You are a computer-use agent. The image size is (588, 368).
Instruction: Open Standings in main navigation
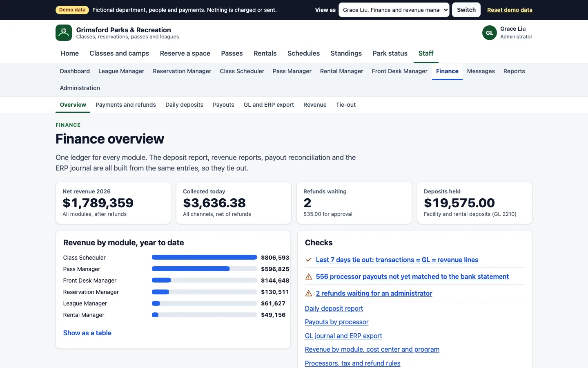coord(346,53)
